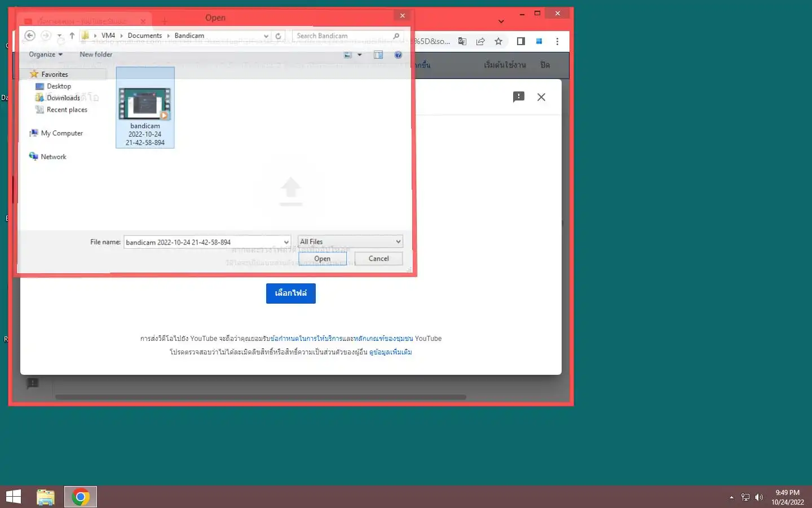This screenshot has height=508, width=812.
Task: Expand view options dropdown arrow
Action: pos(360,55)
